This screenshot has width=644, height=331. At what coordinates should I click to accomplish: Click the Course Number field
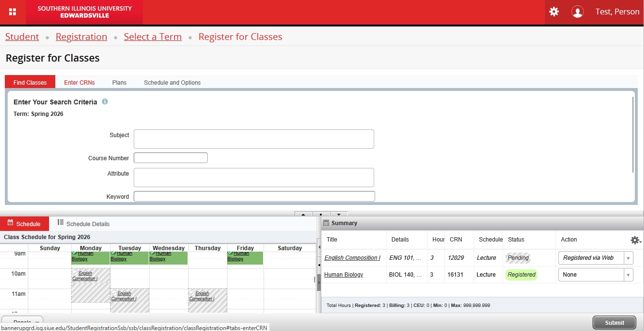pos(170,158)
